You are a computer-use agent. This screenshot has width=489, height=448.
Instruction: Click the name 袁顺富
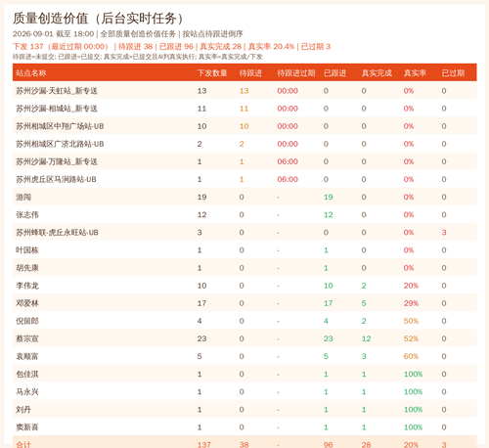27,356
